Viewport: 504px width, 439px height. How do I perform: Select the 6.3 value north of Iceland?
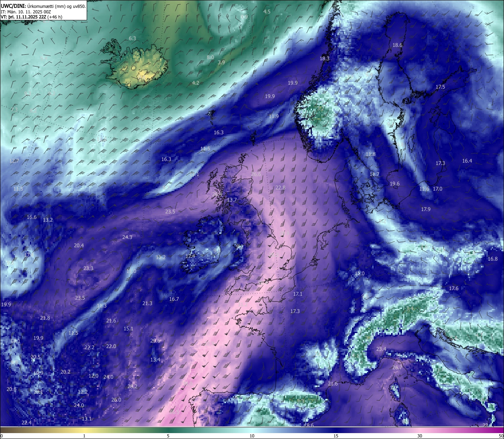(x=132, y=38)
